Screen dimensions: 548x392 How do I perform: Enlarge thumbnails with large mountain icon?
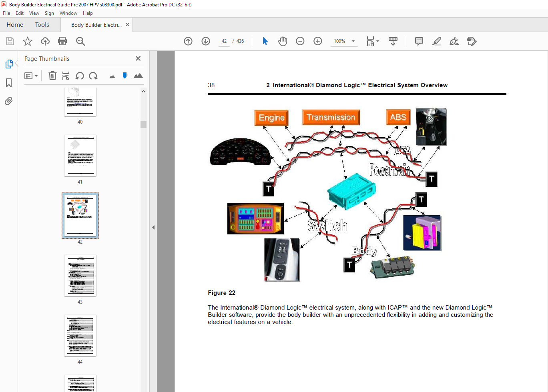tap(138, 76)
